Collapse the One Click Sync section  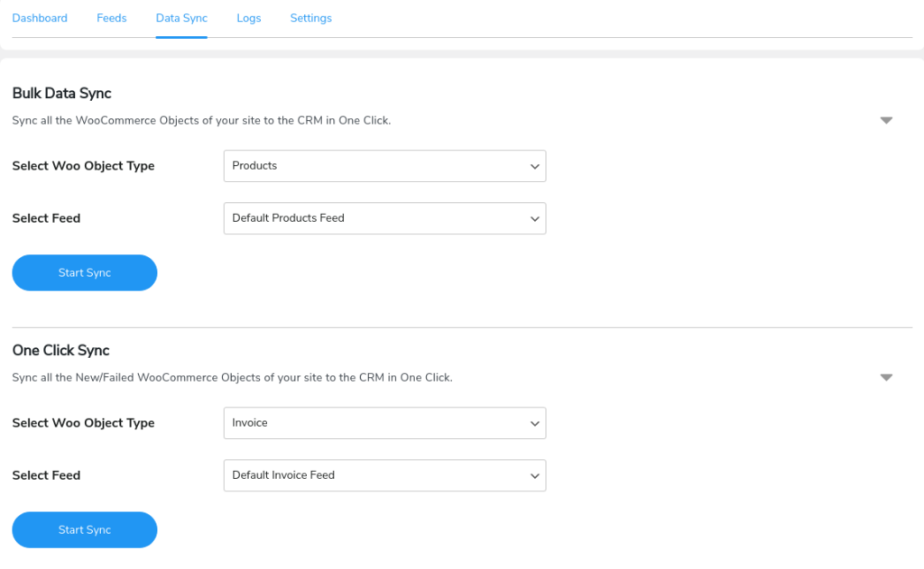click(886, 377)
